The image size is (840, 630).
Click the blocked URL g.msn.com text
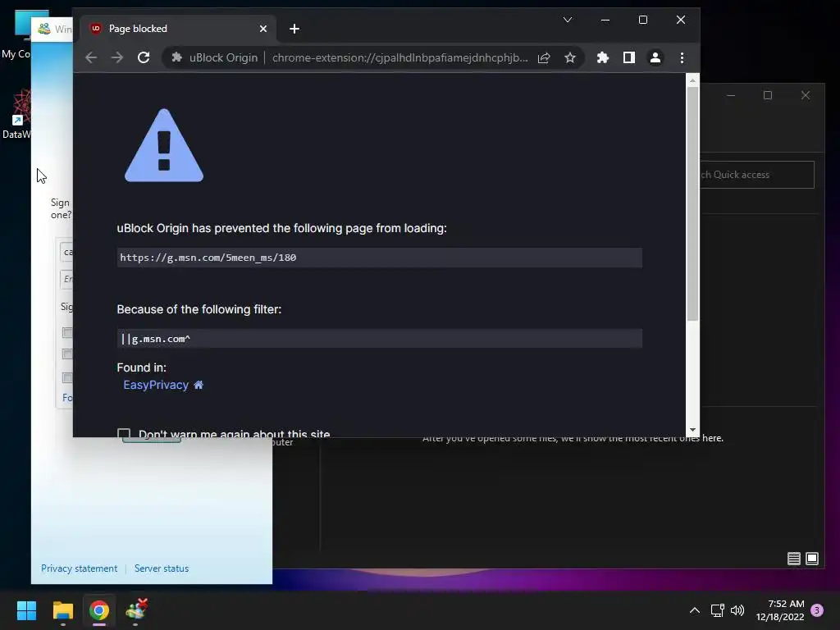208,258
